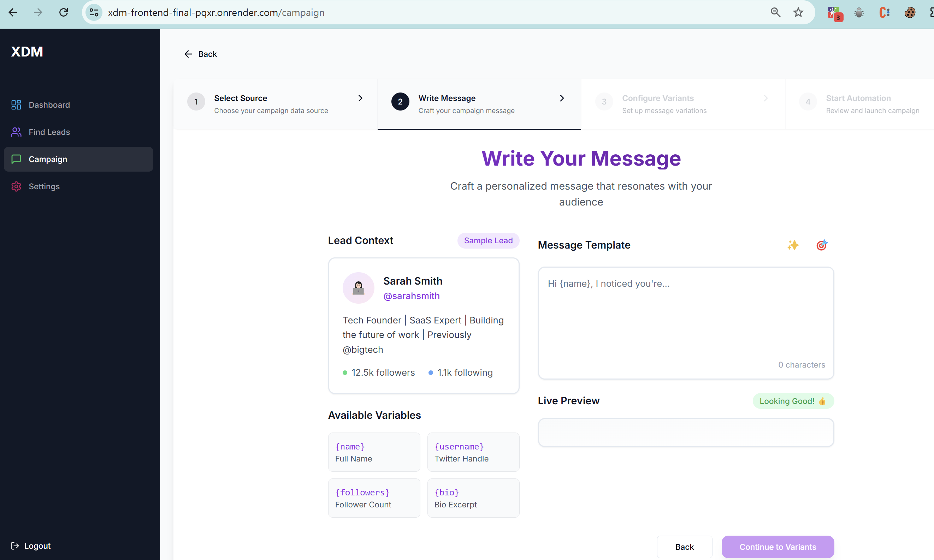Viewport: 934px width, 560px height.
Task: Click the Dashboard grid icon
Action: 16,105
